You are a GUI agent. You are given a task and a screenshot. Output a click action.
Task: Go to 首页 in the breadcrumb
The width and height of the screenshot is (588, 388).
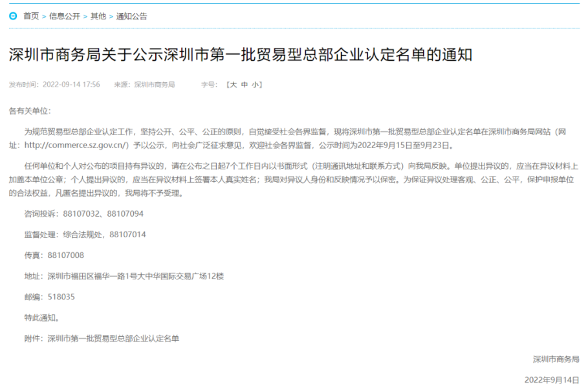pyautogui.click(x=31, y=16)
